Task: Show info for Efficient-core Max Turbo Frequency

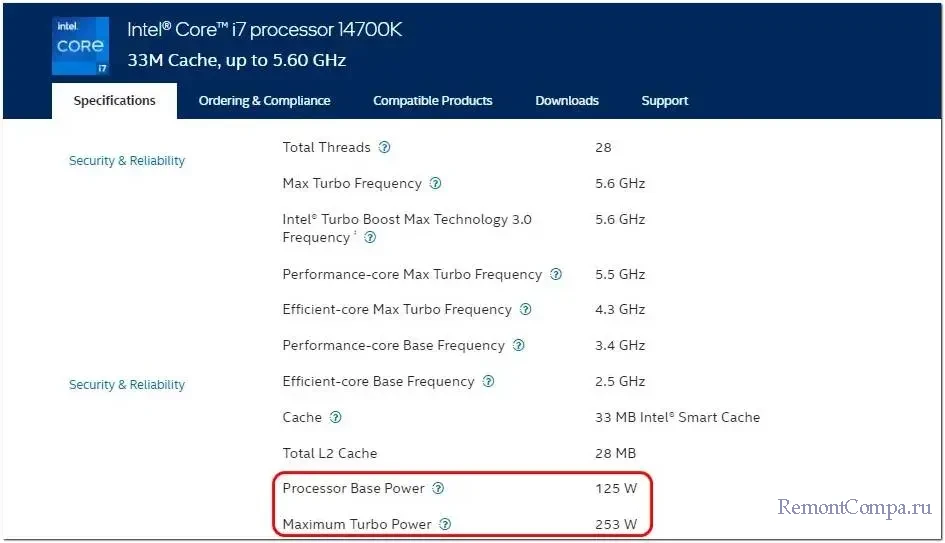Action: pos(526,310)
